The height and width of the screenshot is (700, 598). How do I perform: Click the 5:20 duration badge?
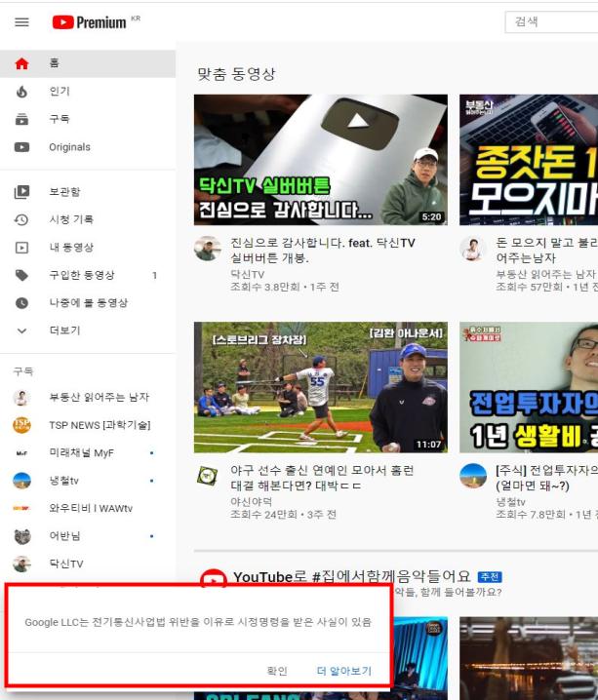tap(431, 217)
